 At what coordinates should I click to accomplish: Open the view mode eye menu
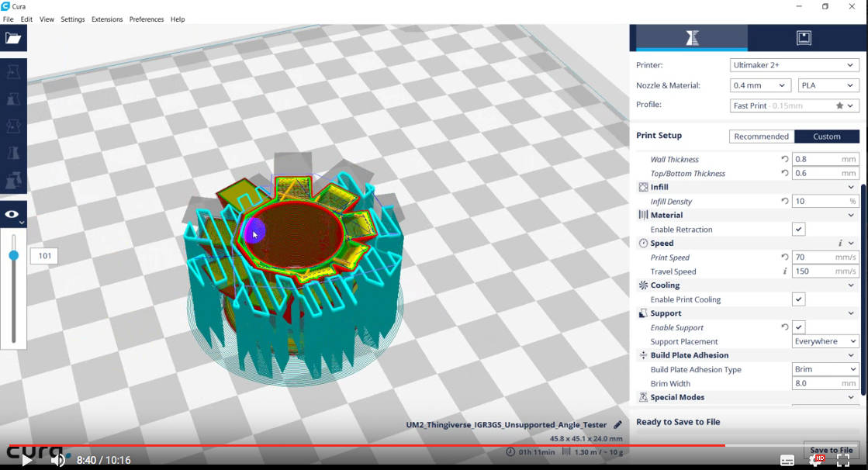tap(13, 215)
